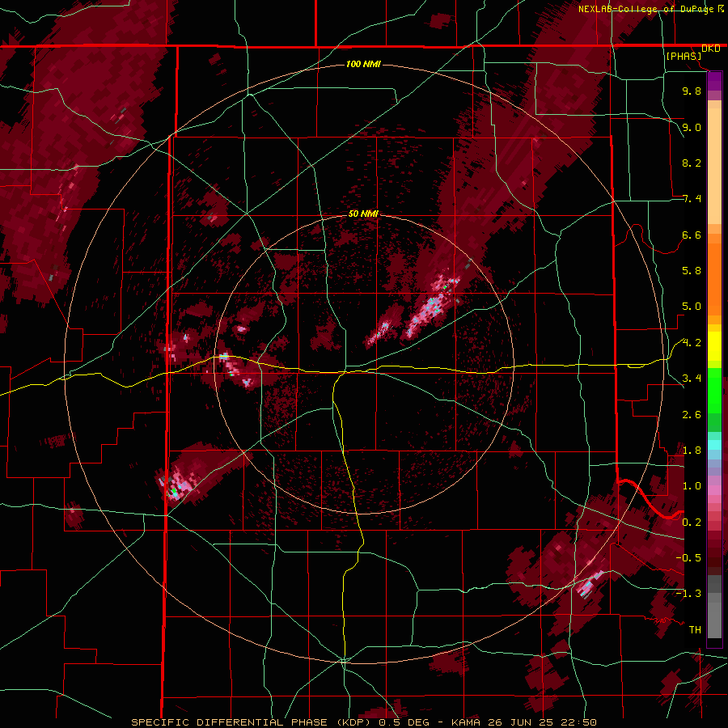Click the "9.8" legend value
The height and width of the screenshot is (728, 728).
692,91
